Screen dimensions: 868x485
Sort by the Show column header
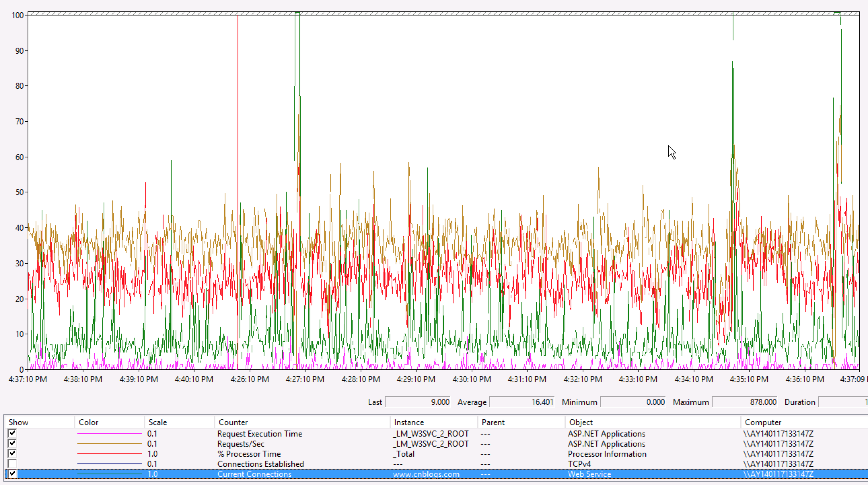coord(39,422)
